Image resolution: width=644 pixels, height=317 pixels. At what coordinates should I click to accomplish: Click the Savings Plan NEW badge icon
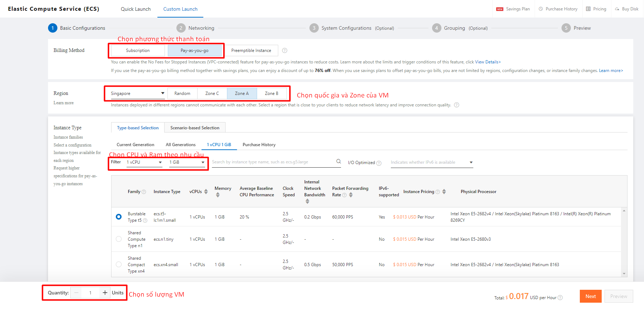pyautogui.click(x=499, y=9)
